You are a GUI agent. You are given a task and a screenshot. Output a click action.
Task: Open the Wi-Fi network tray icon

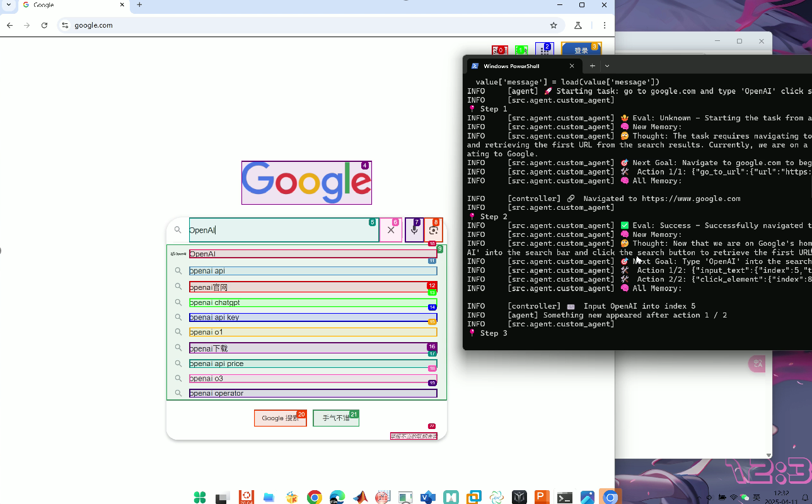733,498
